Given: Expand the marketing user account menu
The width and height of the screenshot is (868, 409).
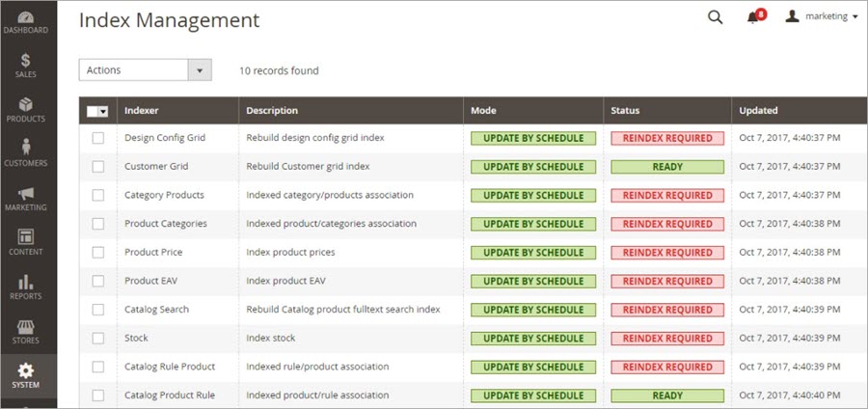Looking at the screenshot, I should (822, 16).
